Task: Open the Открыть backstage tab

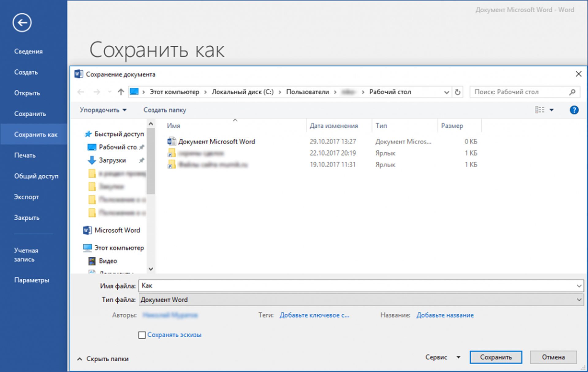Action: point(27,93)
